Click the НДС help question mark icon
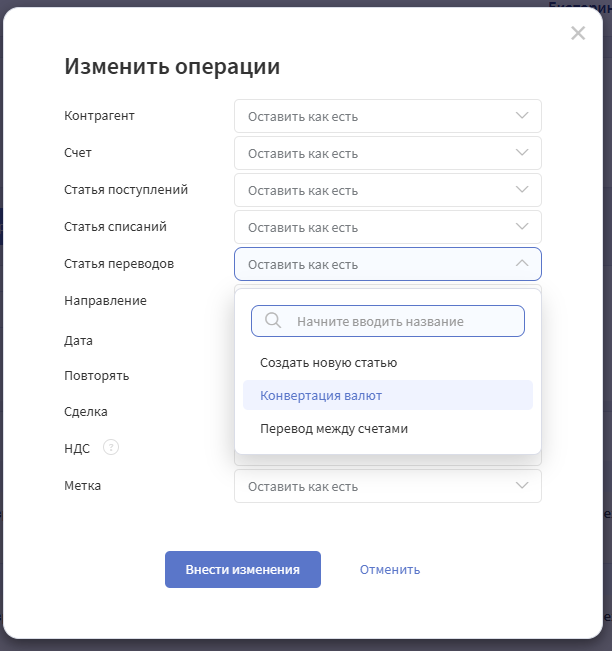 tap(111, 448)
